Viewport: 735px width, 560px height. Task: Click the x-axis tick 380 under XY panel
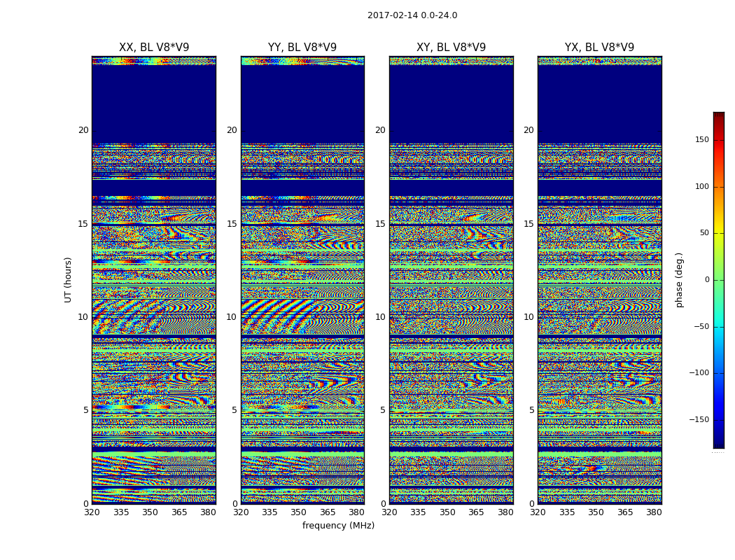[505, 512]
